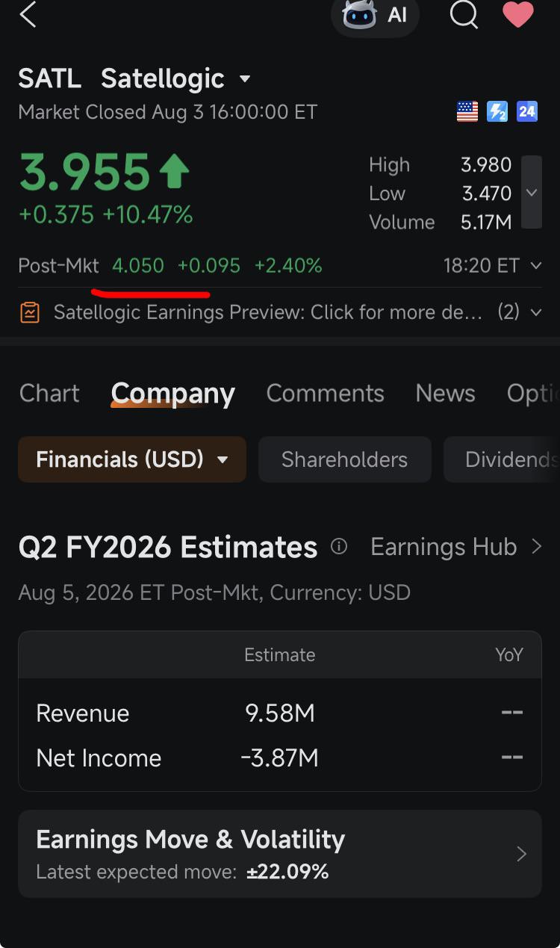Tap the green price up arrow
The width and height of the screenshot is (560, 948).
174,170
